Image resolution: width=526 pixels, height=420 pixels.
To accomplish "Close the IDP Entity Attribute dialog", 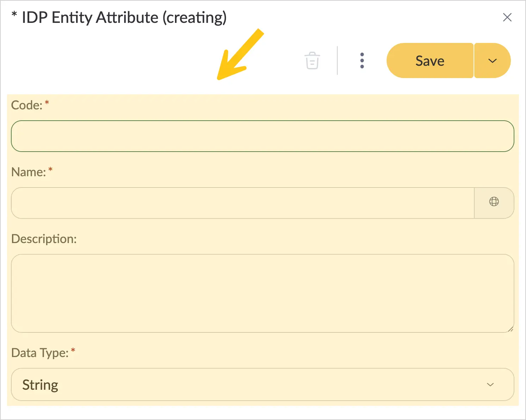I will pyautogui.click(x=507, y=17).
